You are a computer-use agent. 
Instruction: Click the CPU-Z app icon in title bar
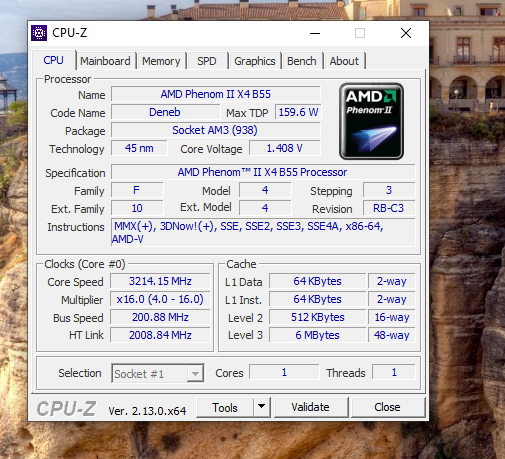[39, 33]
